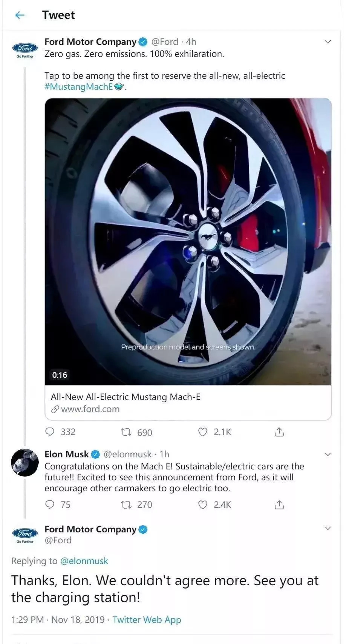This screenshot has width=346, height=644.
Task: Open more options for Ford's first tweet
Action: [x=328, y=42]
